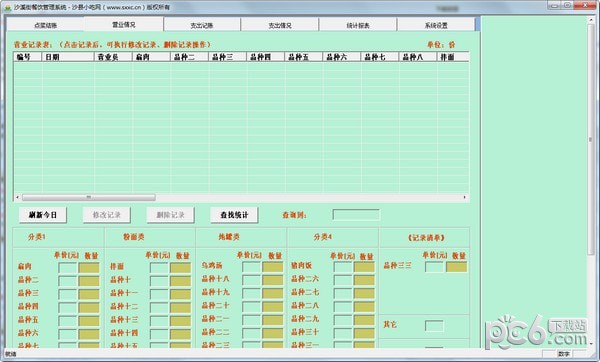
Task: Click the 查找统计 button
Action: (234, 215)
